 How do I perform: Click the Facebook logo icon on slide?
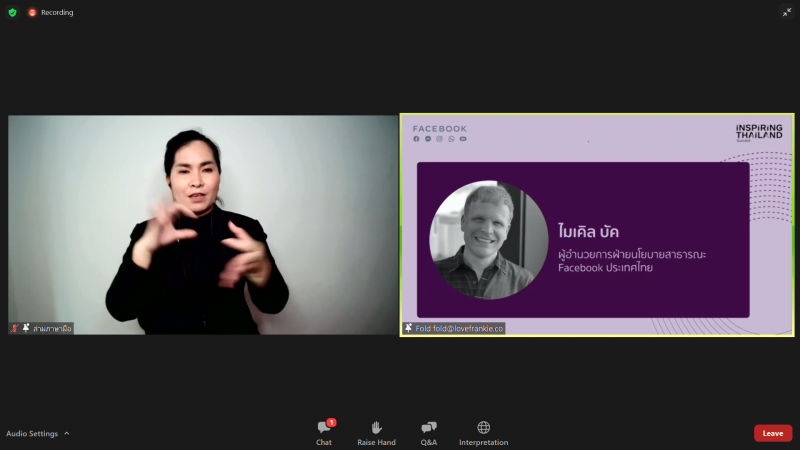(x=416, y=139)
